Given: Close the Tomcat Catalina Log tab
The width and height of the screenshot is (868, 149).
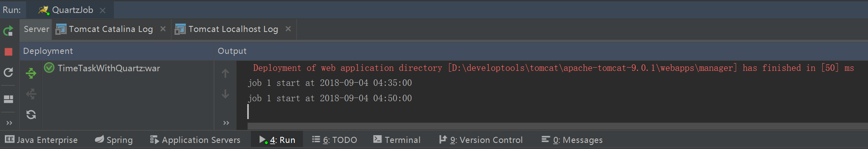Looking at the screenshot, I should pyautogui.click(x=163, y=29).
